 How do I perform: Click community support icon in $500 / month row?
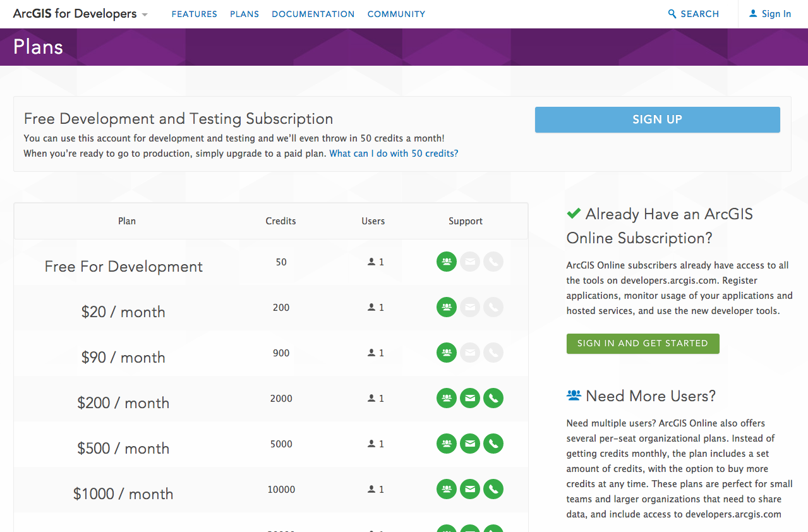click(x=447, y=444)
